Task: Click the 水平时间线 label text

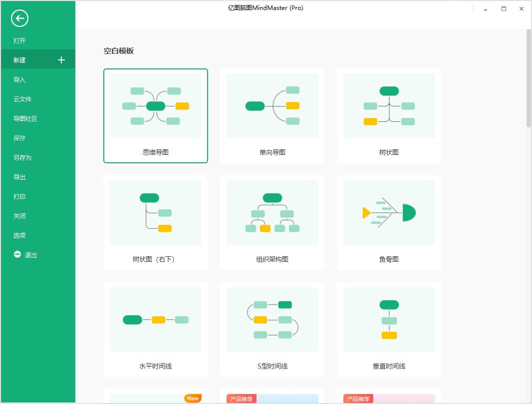Action: [x=156, y=367]
